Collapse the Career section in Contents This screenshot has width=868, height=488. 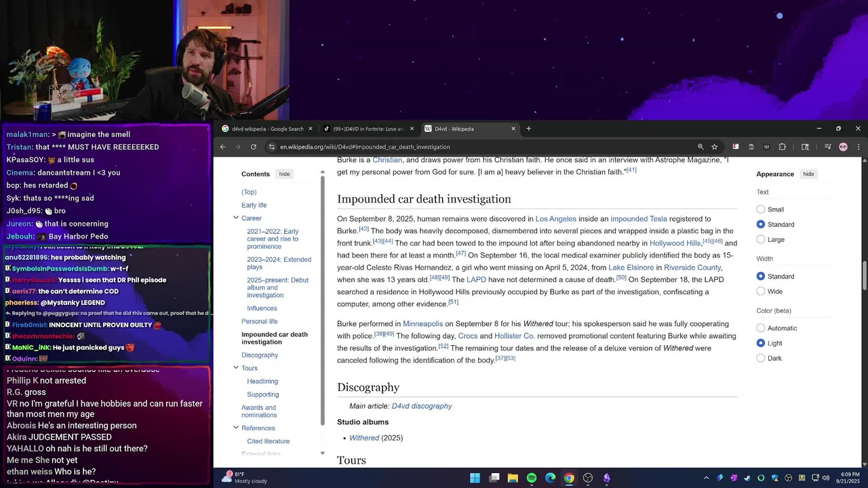[x=236, y=218]
